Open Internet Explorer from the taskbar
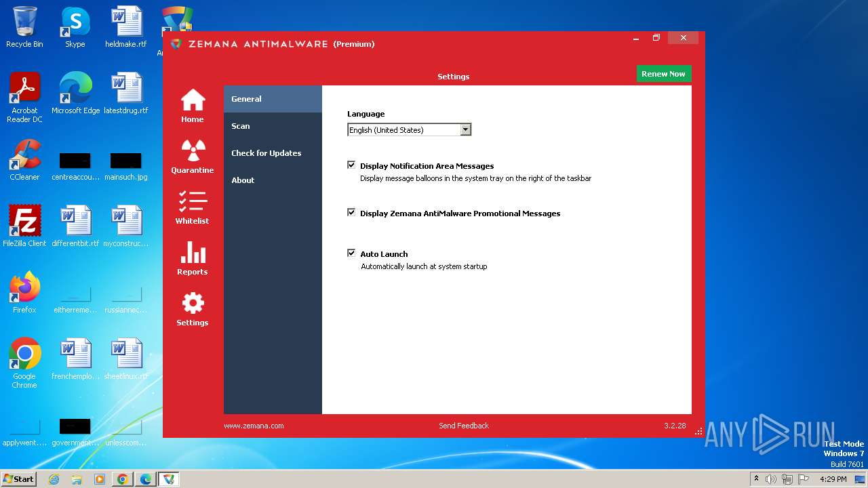Screen dimensions: 868x488 click(54, 479)
